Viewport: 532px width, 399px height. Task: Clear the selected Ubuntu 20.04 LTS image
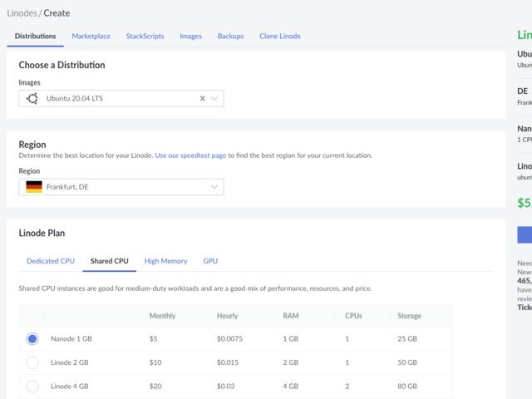(x=203, y=98)
